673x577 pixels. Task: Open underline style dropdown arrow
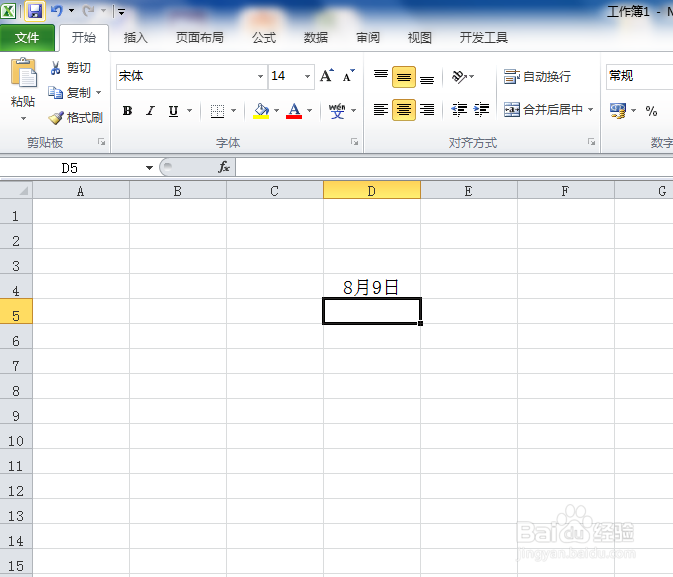189,111
